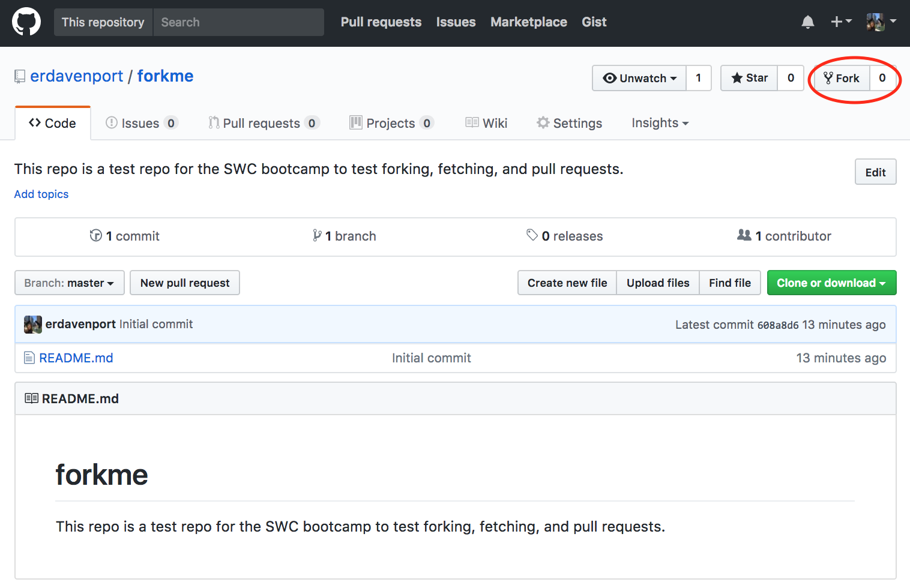910x588 pixels.
Task: Open the plus create-new menu
Action: pyautogui.click(x=841, y=22)
